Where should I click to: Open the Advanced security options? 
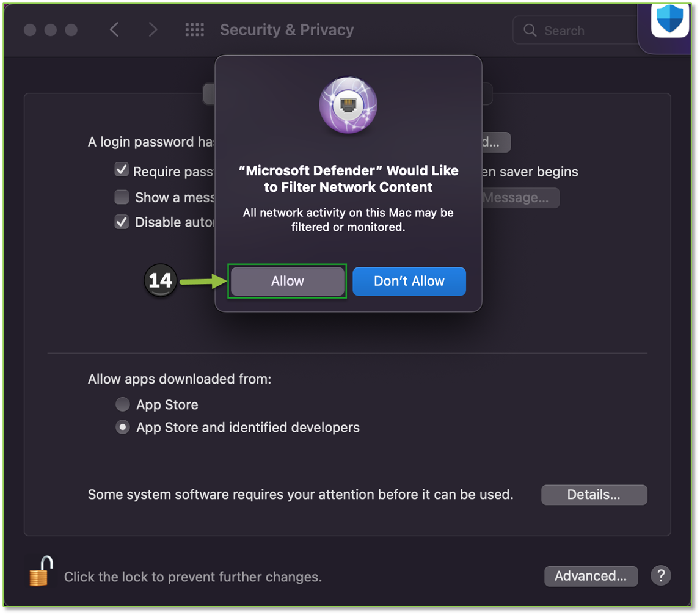tap(591, 575)
